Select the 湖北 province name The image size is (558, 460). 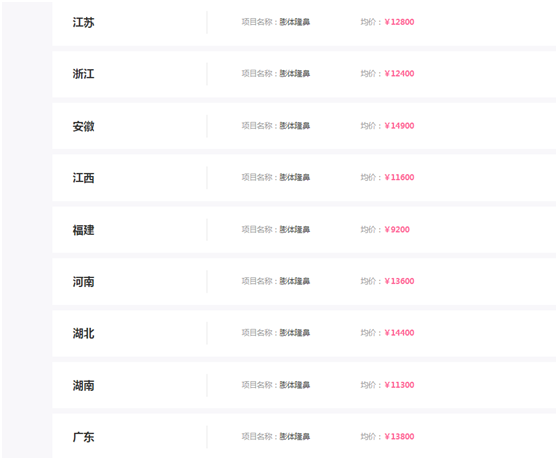[x=84, y=333]
